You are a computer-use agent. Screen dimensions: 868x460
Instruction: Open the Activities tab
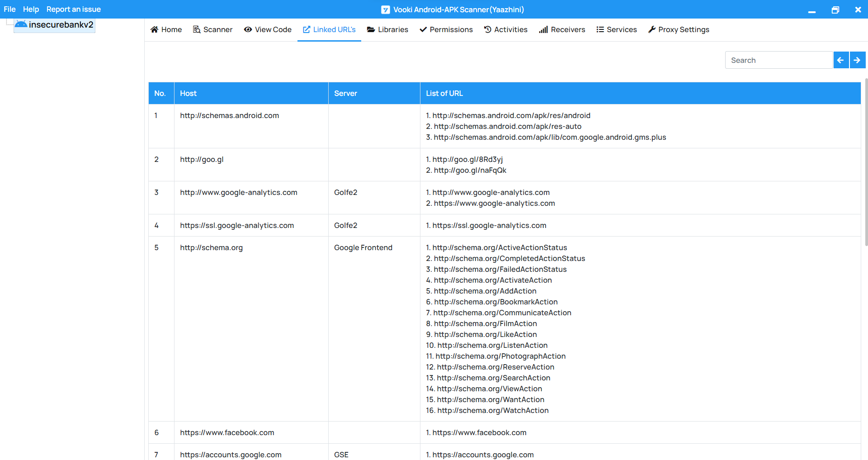505,29
